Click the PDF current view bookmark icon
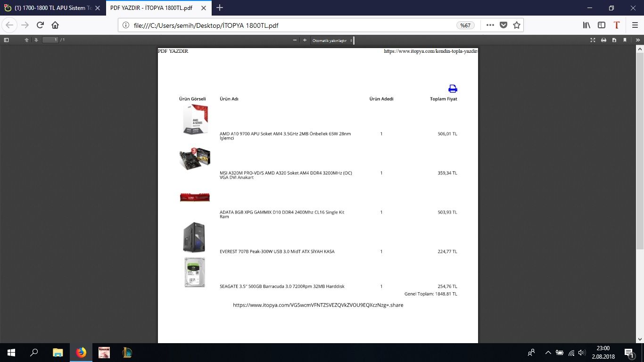Screen dimensions: 644x362 click(x=625, y=40)
